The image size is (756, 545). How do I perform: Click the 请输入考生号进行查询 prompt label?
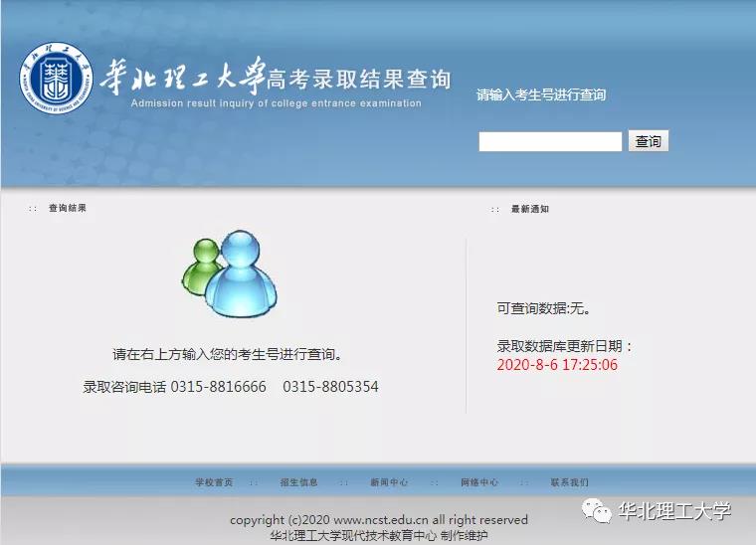tap(541, 95)
